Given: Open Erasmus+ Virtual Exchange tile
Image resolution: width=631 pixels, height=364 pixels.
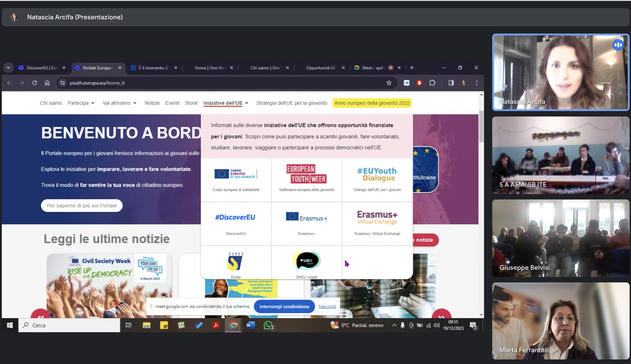Looking at the screenshot, I should click(x=377, y=224).
